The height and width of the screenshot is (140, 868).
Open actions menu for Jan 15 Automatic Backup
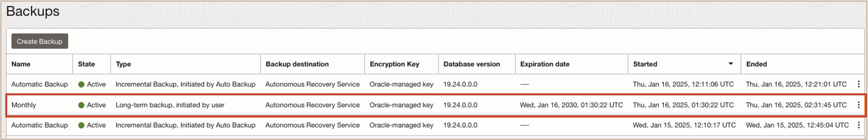pyautogui.click(x=858, y=125)
